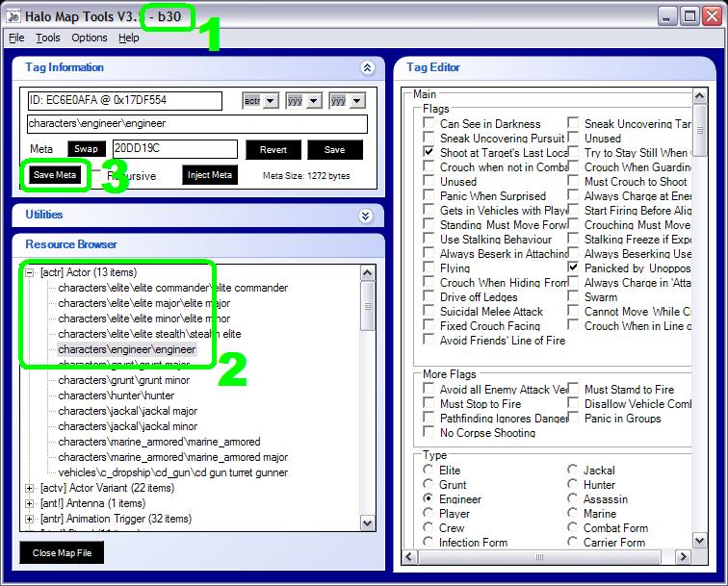This screenshot has width=728, height=586.
Task: Collapse the [actr] Actor tree node
Action: 29,273
